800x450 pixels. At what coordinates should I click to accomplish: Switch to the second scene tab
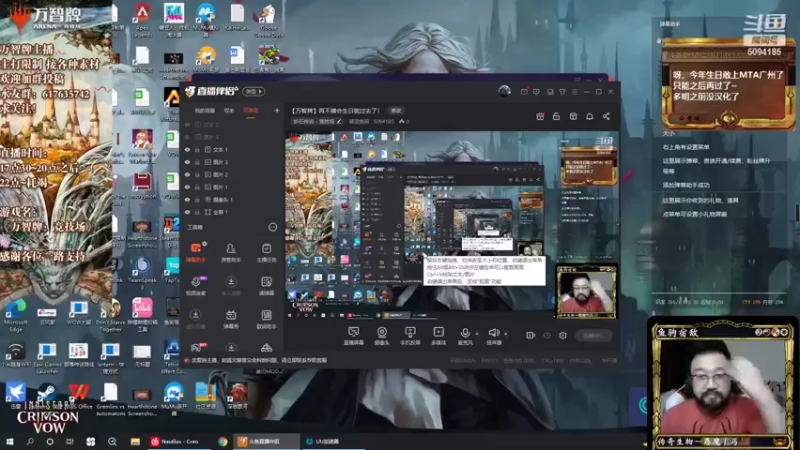coord(229,111)
